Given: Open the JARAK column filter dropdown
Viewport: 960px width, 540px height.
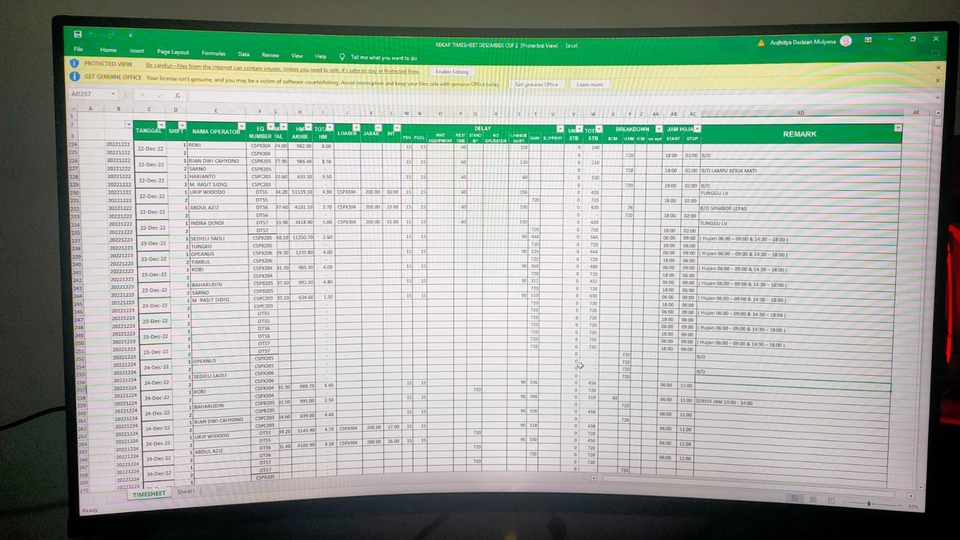Looking at the screenshot, I should (x=378, y=128).
